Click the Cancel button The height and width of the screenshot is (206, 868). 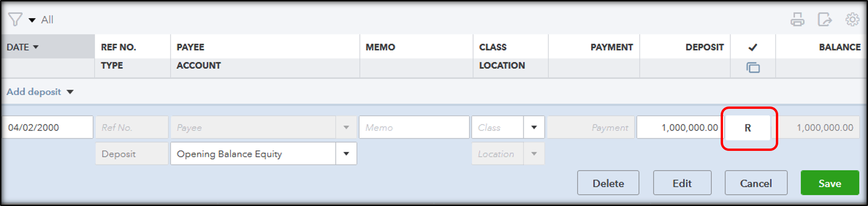coord(756,183)
